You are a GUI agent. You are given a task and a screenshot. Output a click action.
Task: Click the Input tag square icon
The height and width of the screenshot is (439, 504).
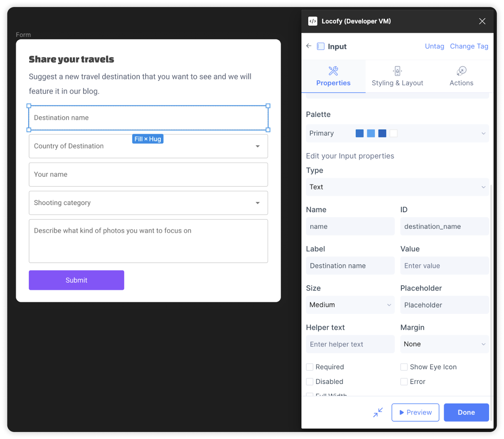(320, 46)
